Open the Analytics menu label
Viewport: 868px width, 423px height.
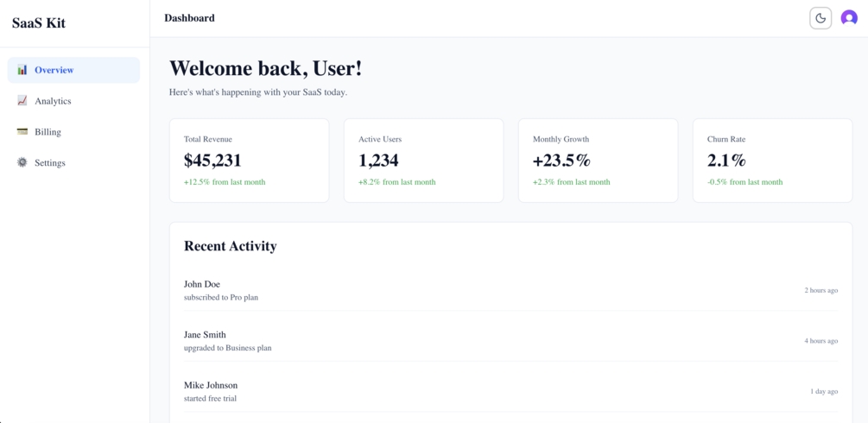coord(54,101)
